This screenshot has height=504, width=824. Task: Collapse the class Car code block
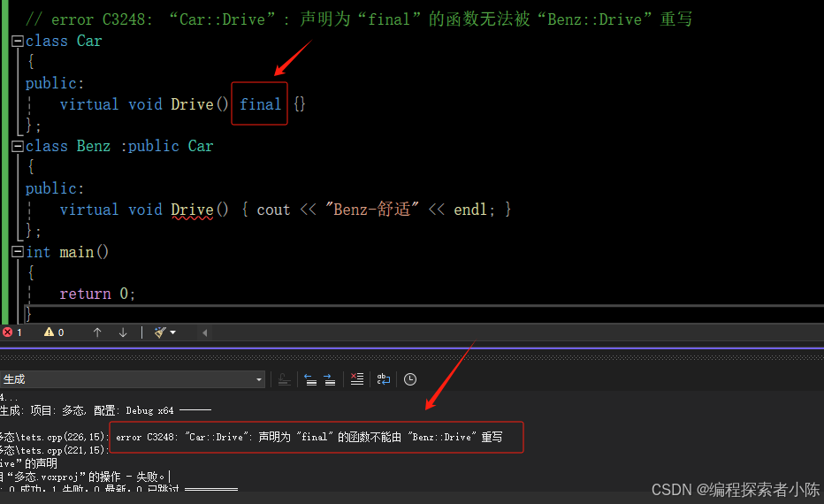(18, 41)
